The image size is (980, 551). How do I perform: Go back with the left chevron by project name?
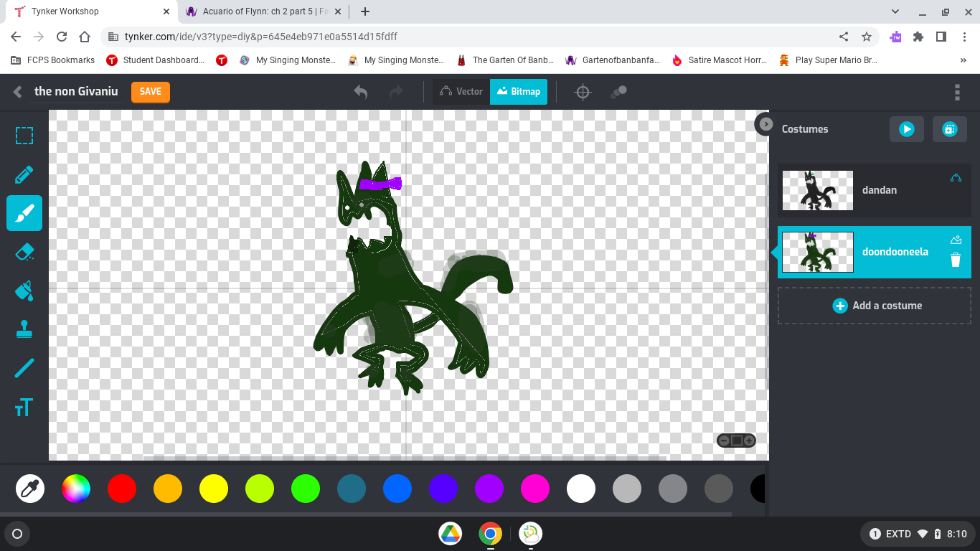click(18, 91)
